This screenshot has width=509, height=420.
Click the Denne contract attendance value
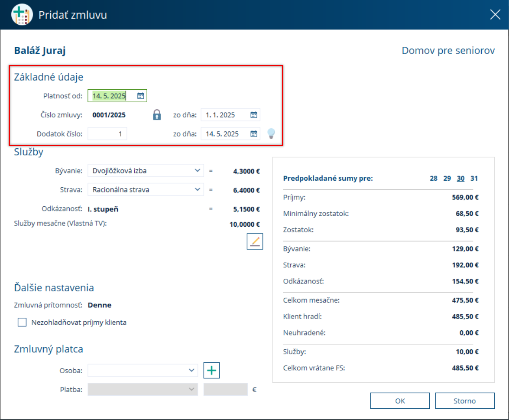pos(100,305)
